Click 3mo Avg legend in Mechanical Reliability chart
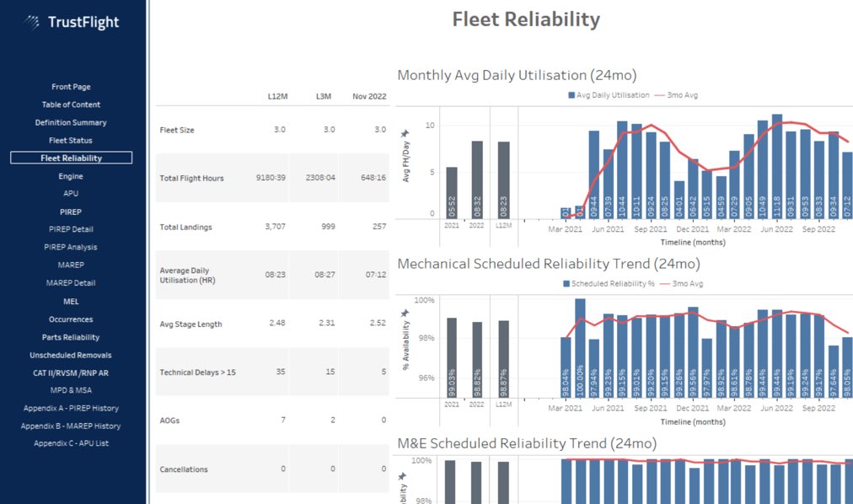 (682, 284)
